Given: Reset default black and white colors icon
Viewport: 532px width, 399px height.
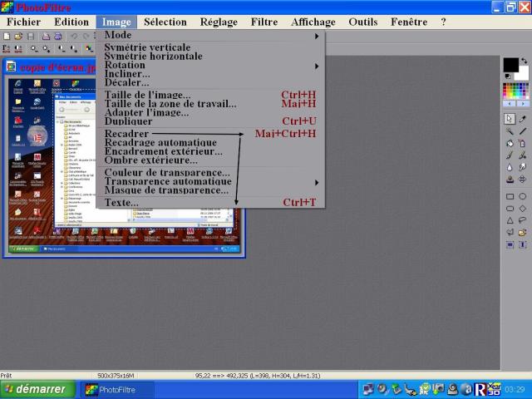Looking at the screenshot, I should click(508, 76).
